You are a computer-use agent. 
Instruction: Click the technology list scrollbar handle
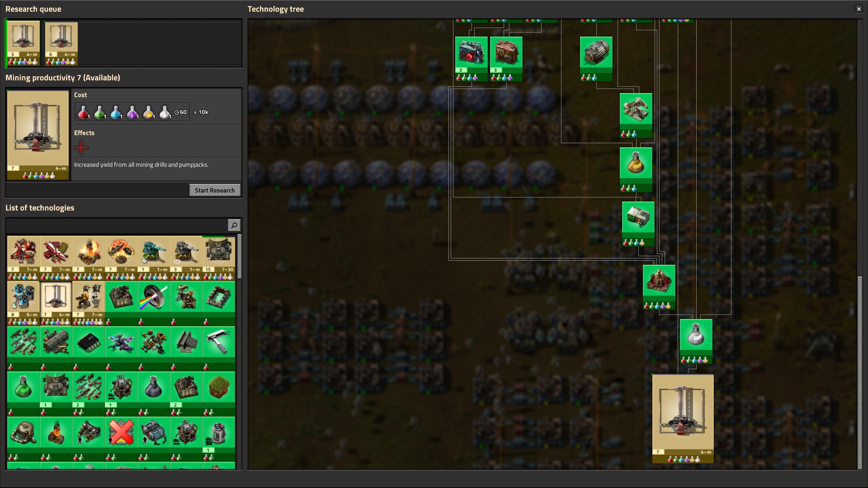[239, 256]
